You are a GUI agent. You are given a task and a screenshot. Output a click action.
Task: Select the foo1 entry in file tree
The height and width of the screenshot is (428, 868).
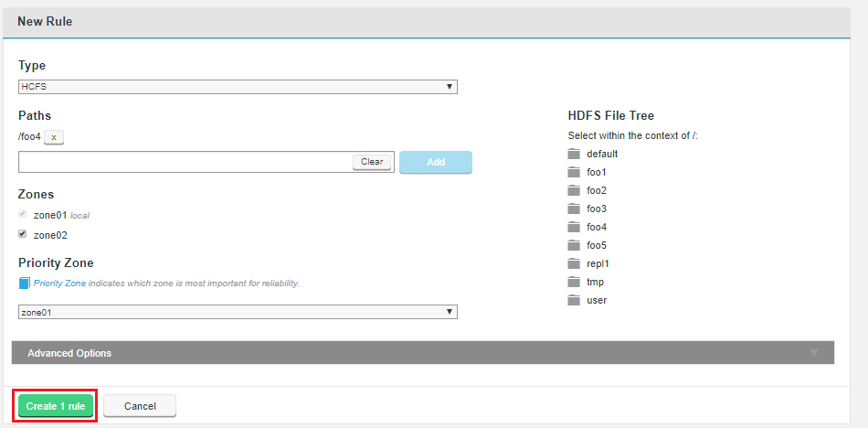pyautogui.click(x=597, y=173)
